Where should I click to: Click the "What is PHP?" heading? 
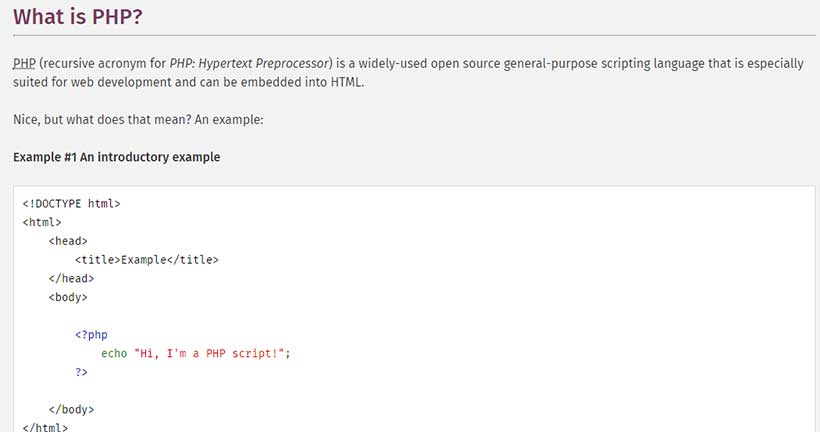[x=77, y=17]
